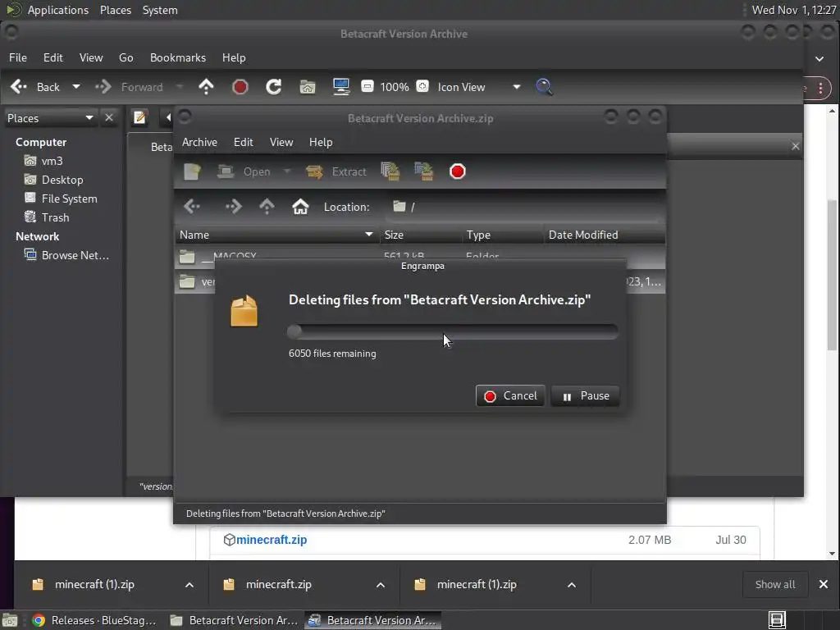
Task: Click Show all downloads button
Action: point(774,584)
